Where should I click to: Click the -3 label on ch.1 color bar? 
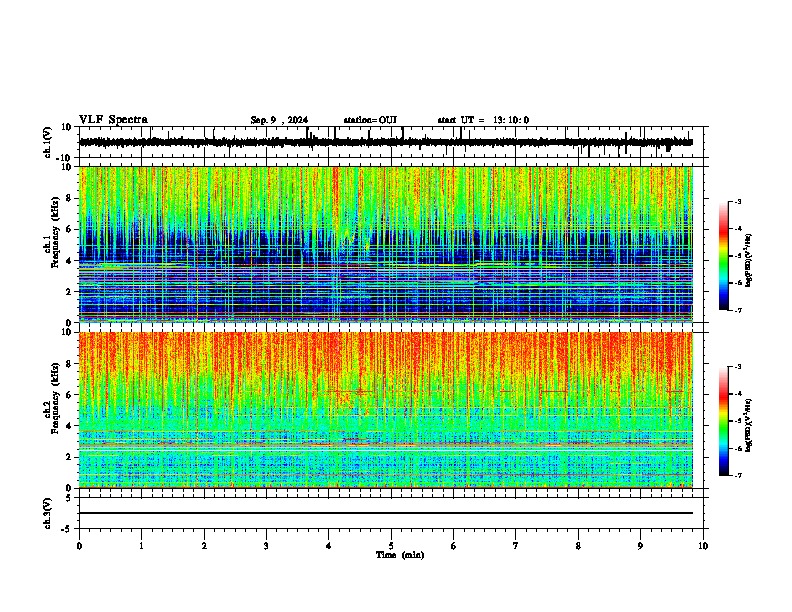pos(737,201)
